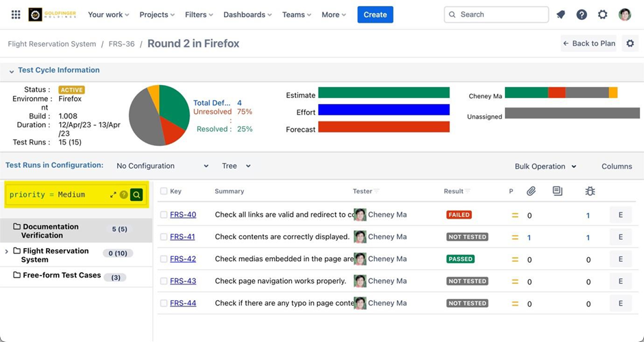The height and width of the screenshot is (342, 644).
Task: Expand the query editor with the arrows icon
Action: [x=113, y=195]
